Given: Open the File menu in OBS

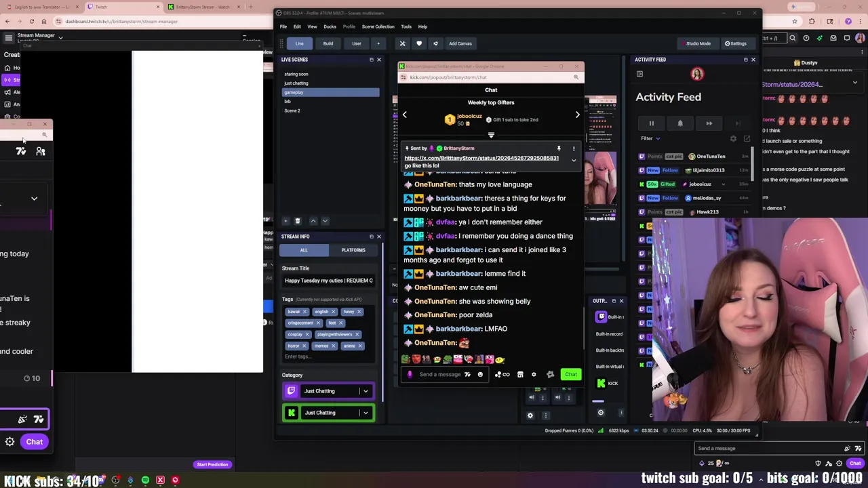Looking at the screenshot, I should [x=283, y=26].
